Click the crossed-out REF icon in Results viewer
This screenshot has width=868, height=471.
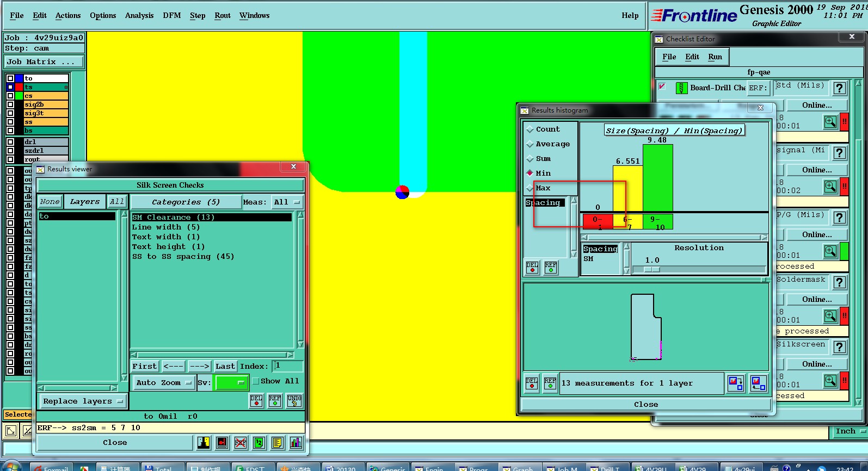(241, 443)
